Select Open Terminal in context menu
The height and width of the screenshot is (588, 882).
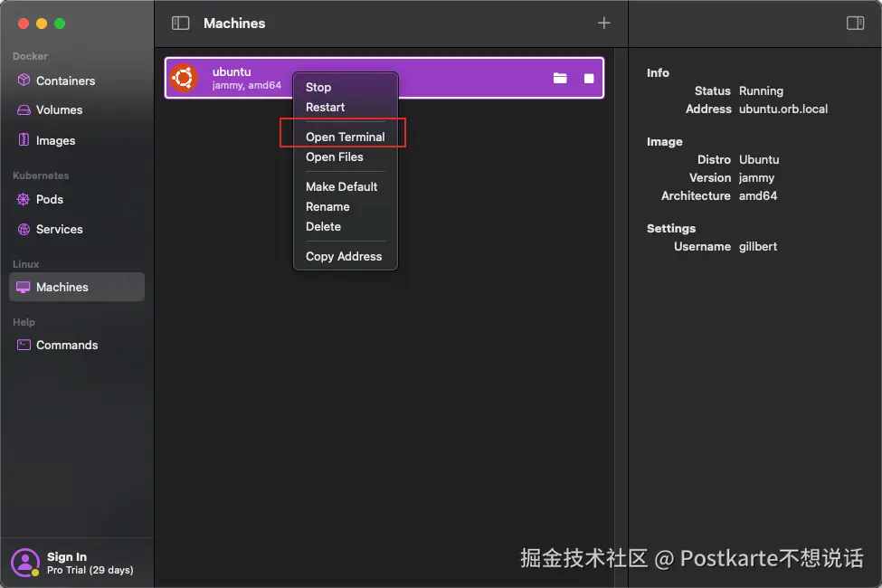[x=346, y=137]
